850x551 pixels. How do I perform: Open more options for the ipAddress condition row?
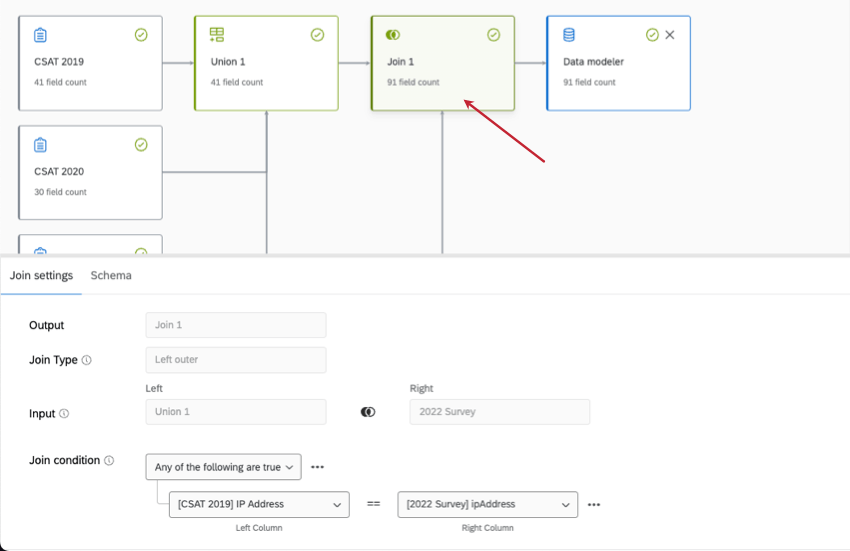click(594, 505)
